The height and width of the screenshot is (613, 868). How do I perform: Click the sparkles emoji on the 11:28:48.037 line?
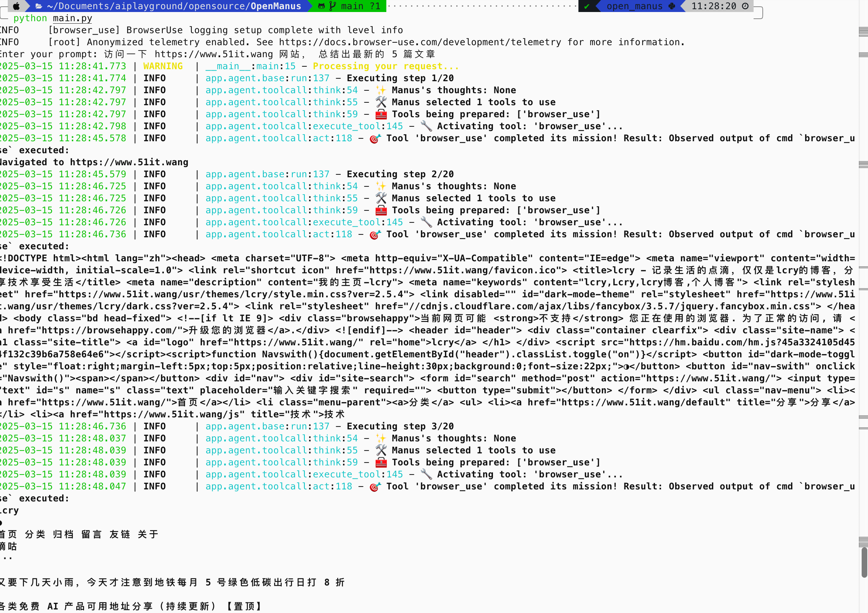tap(381, 438)
